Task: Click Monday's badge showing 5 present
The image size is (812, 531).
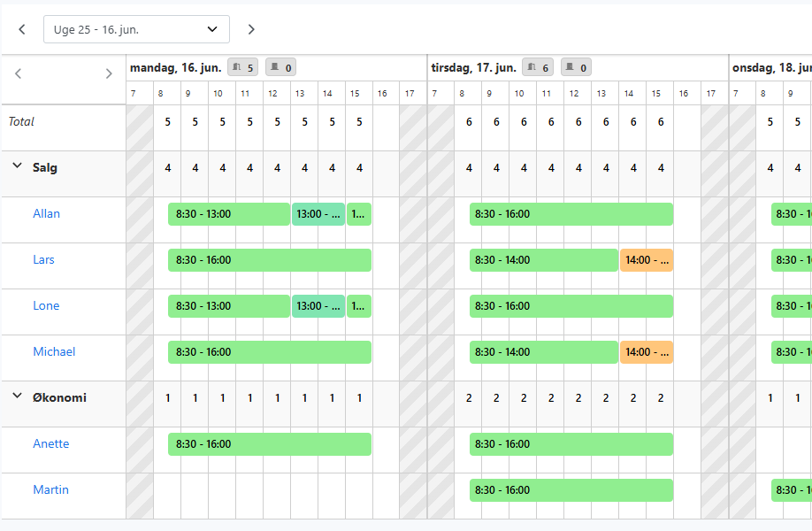Action: 243,67
